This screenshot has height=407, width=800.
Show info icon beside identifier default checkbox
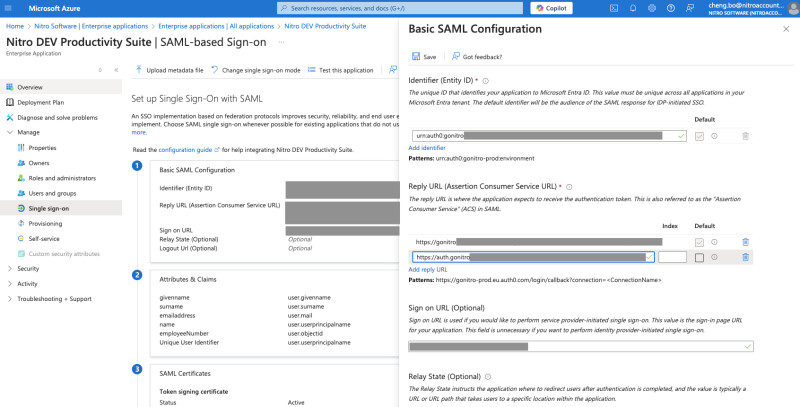pyautogui.click(x=714, y=136)
